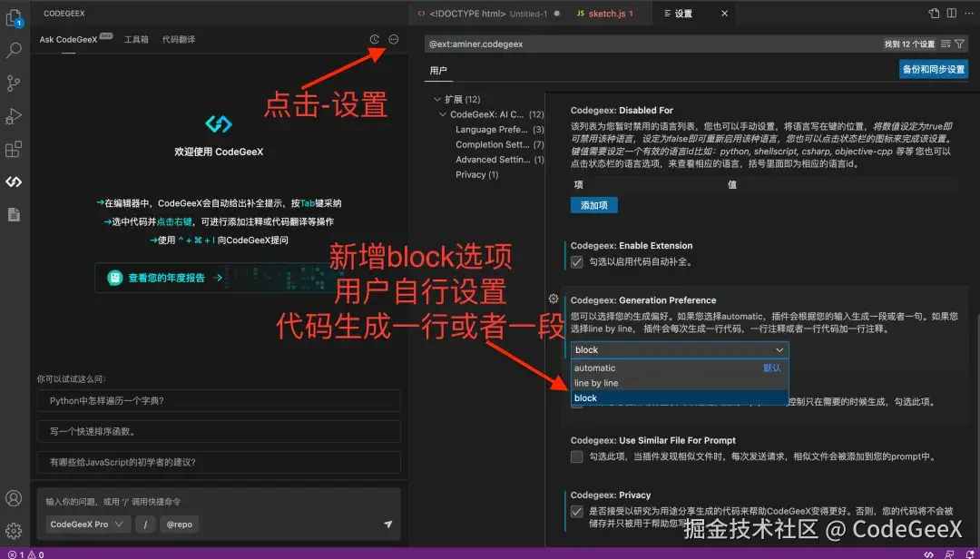
Task: Open editor more actions ellipsis
Action: 969,13
